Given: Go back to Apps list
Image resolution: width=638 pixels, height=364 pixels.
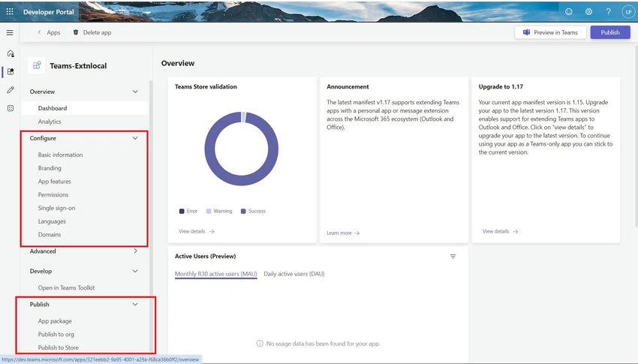Looking at the screenshot, I should (49, 32).
